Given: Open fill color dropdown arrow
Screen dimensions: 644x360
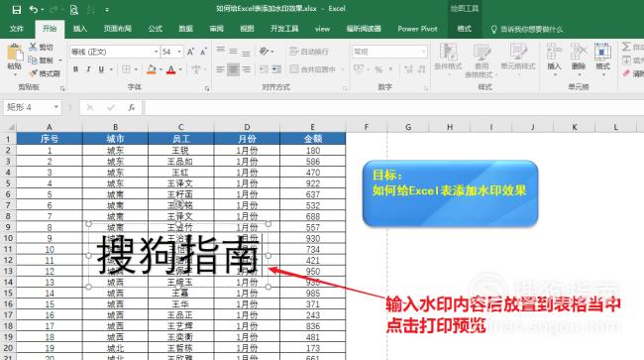Looking at the screenshot, I should pyautogui.click(x=161, y=69).
